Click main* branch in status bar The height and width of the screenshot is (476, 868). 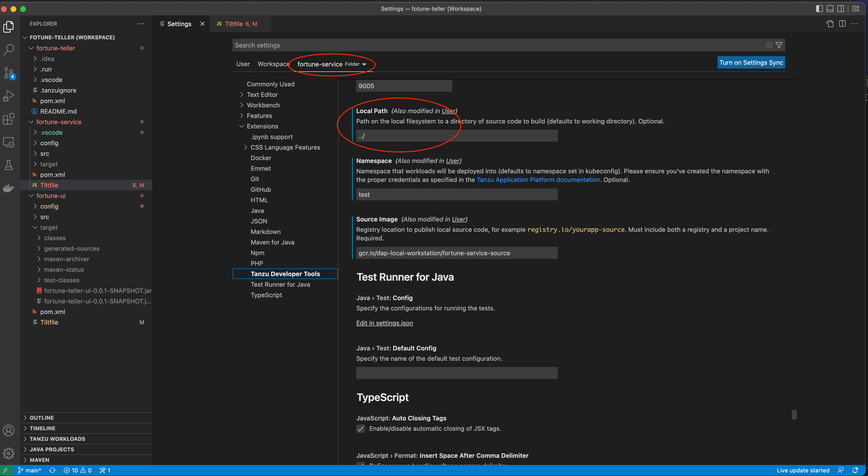[x=29, y=470]
